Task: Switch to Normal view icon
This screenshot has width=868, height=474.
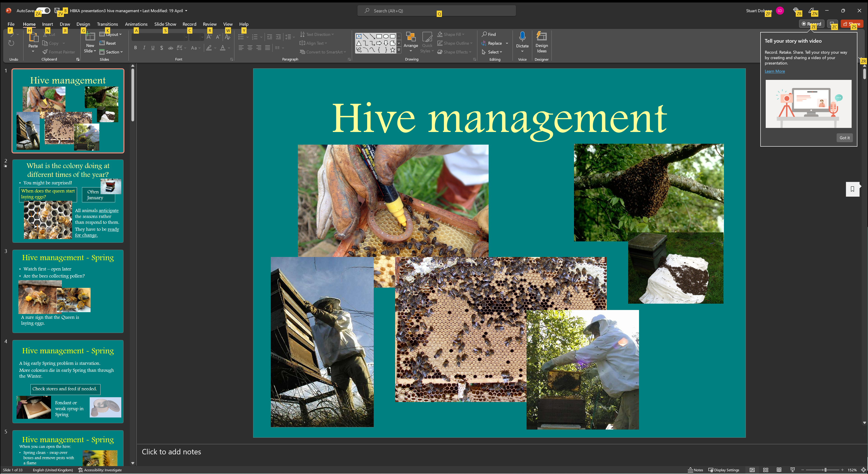Action: coord(752,470)
